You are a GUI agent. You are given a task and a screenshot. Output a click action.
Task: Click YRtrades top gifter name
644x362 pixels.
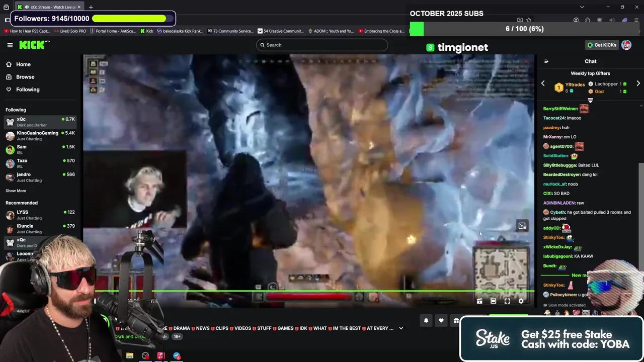[574, 84]
